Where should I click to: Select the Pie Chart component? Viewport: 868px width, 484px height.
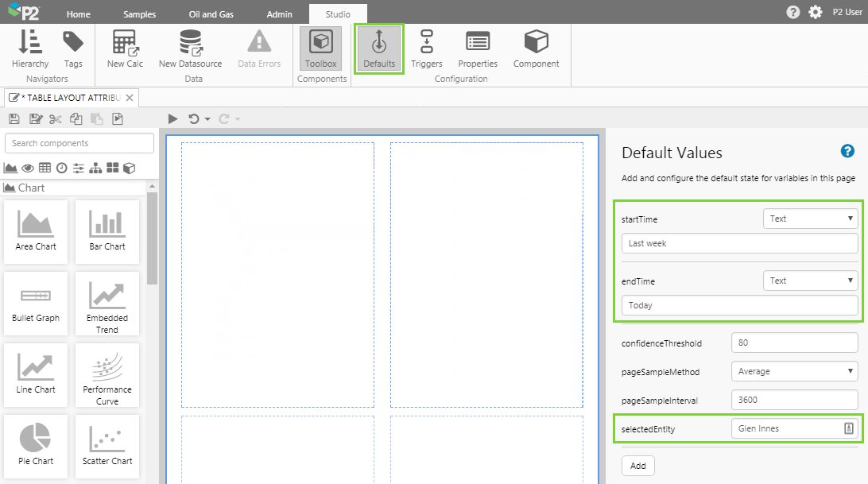[34, 443]
